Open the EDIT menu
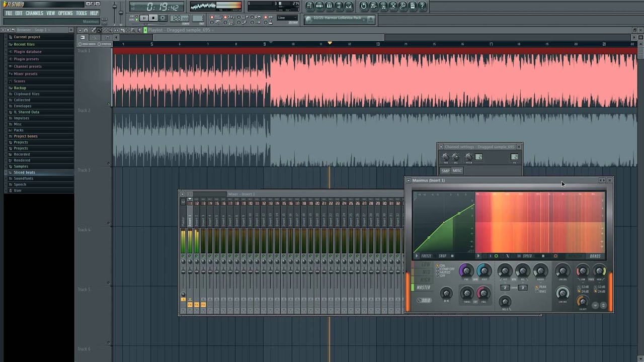 coord(19,13)
